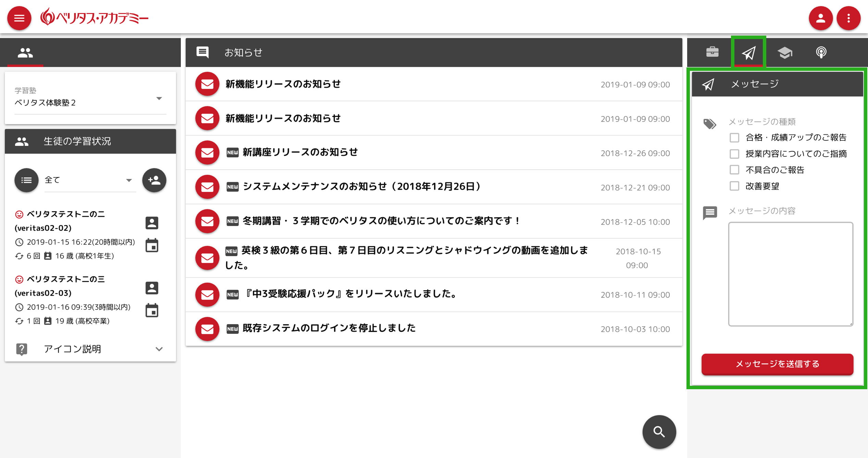Click mail icon of 既存システムのログイン notice
The height and width of the screenshot is (458, 868).
point(207,329)
